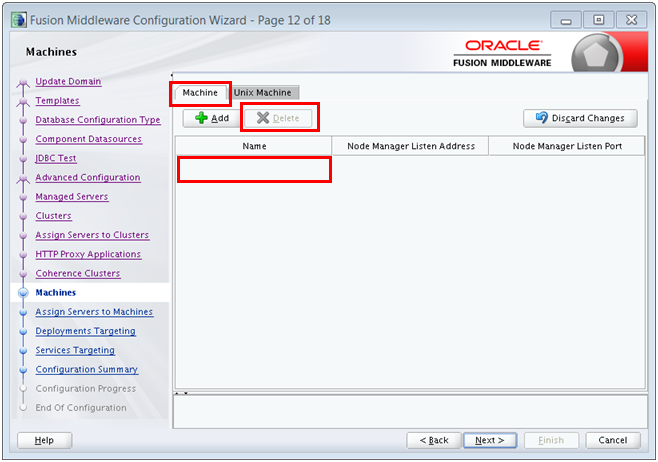
Task: Go to Database Configuration Type step
Action: coord(98,120)
